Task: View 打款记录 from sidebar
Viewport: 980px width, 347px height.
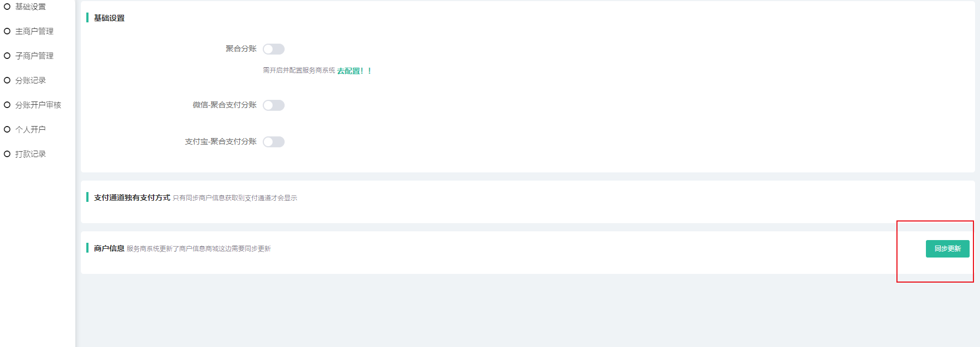Action: click(x=31, y=154)
